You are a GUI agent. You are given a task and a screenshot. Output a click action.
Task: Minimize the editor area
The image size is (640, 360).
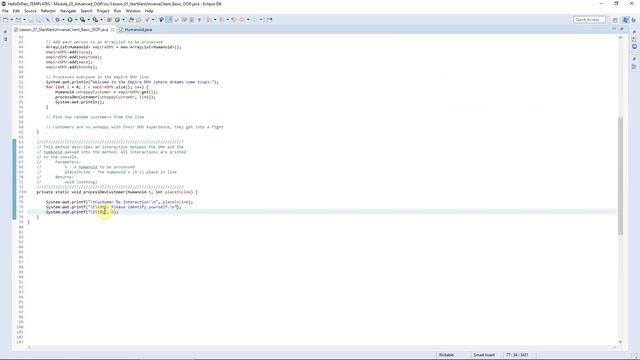(614, 29)
